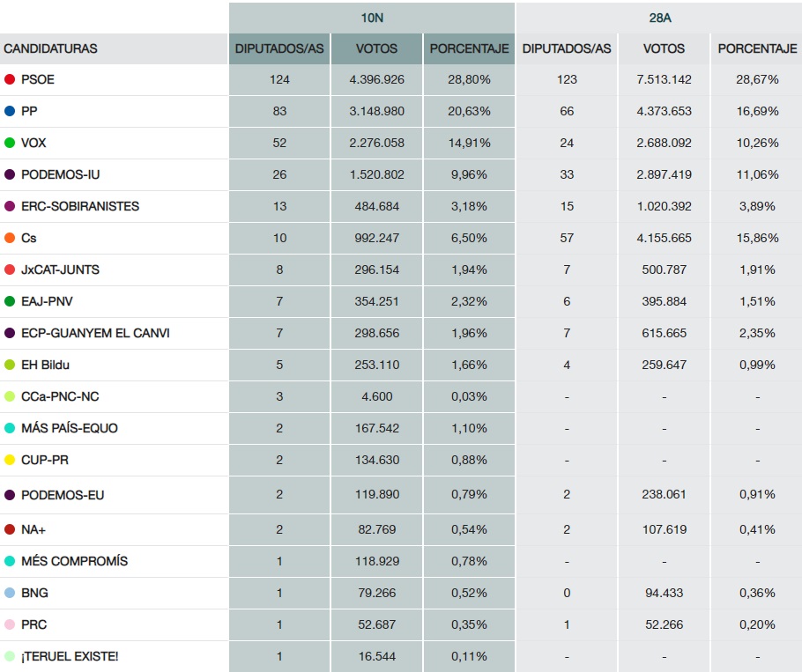Select the ERC-SOBIRANISTES party name
Viewport: 802px width, 672px height.
click(80, 206)
